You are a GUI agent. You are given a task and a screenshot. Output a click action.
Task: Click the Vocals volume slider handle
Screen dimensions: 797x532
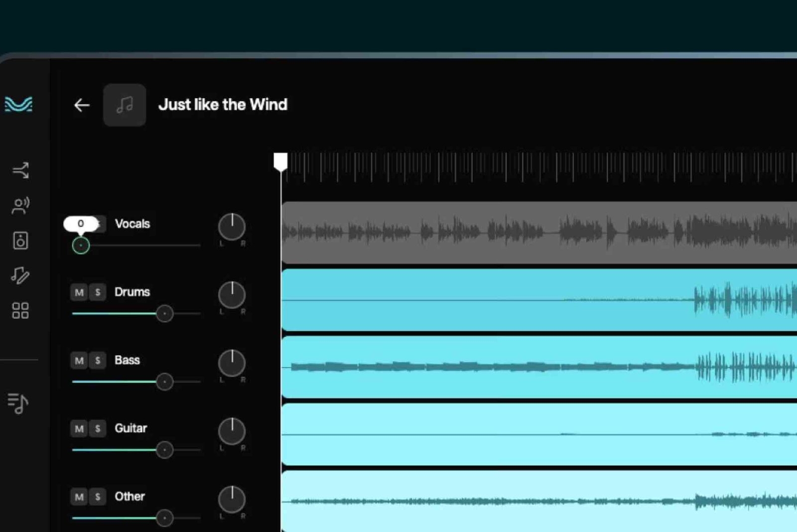(x=81, y=246)
